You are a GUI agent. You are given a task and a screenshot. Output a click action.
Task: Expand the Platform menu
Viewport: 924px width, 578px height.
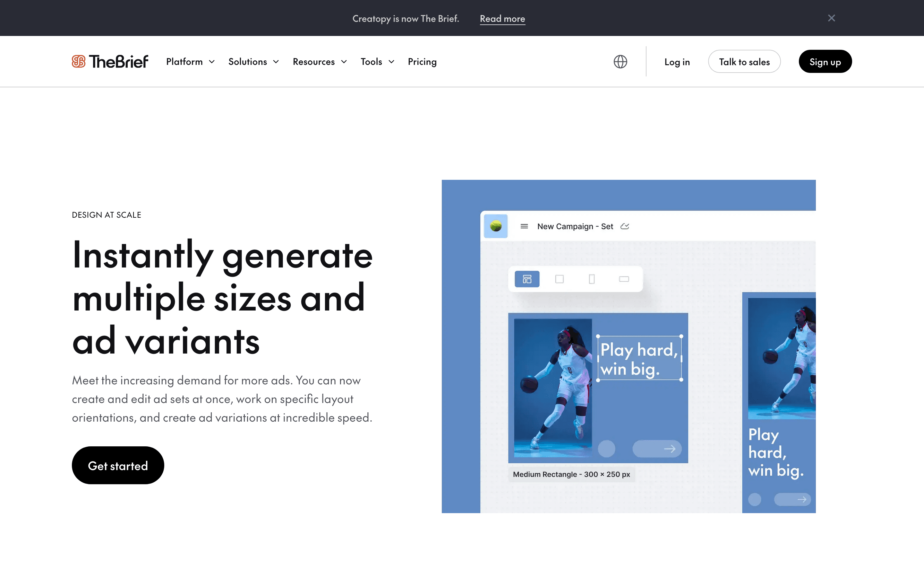click(191, 62)
